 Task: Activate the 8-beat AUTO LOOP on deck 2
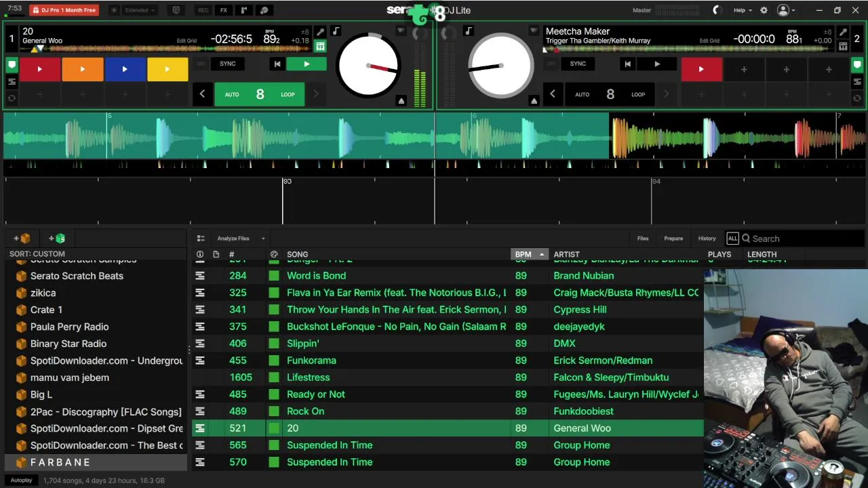pos(610,94)
